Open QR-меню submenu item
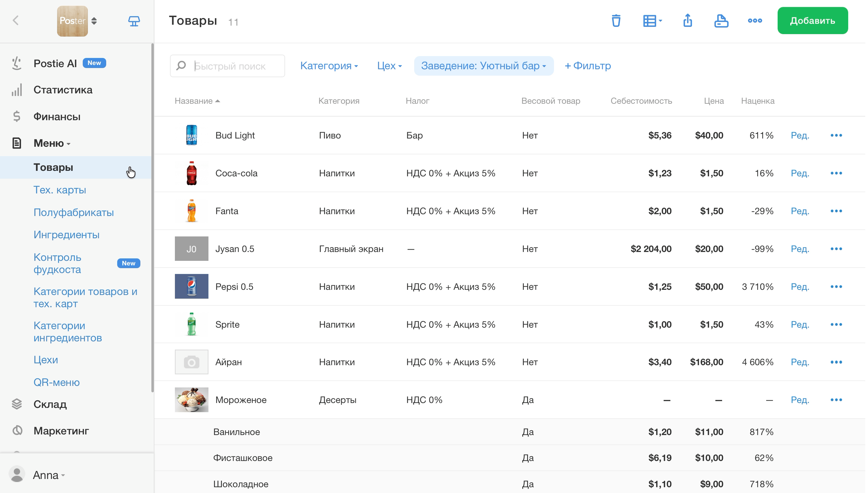 pos(57,383)
